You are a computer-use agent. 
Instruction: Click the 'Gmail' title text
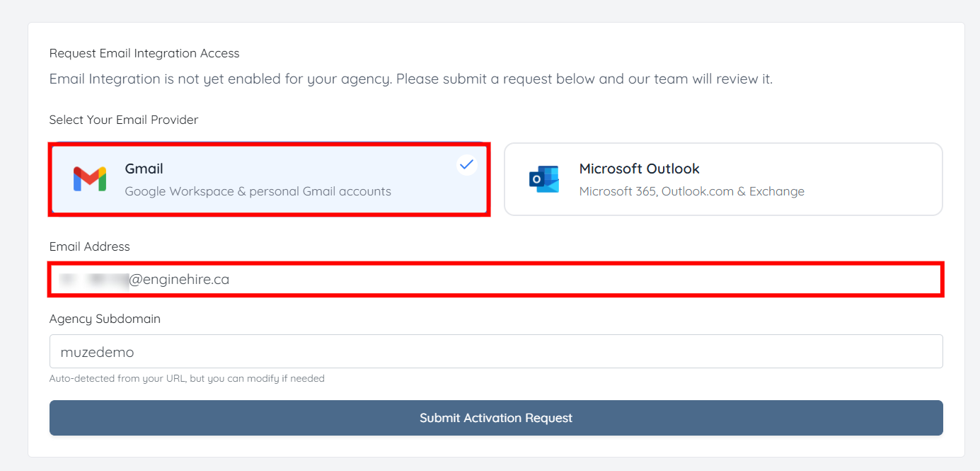pos(144,169)
